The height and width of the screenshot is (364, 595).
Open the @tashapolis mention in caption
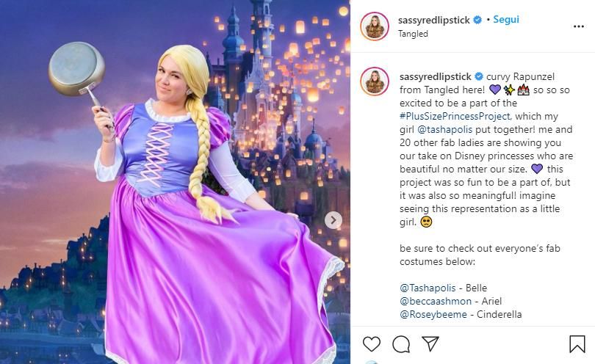[444, 129]
